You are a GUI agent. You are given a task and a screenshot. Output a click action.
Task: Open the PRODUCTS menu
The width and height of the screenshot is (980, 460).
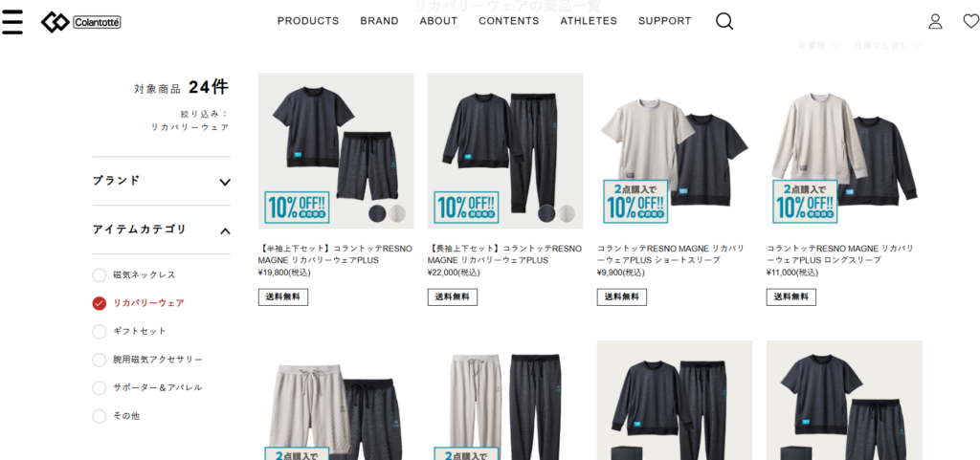click(308, 21)
